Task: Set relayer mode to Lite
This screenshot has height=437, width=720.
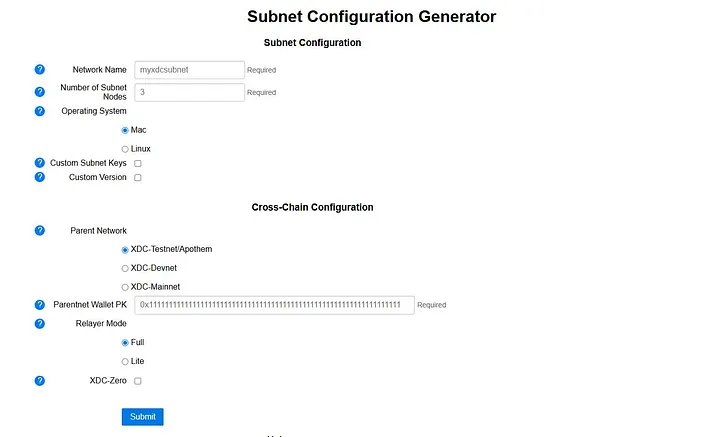Action: (125, 361)
